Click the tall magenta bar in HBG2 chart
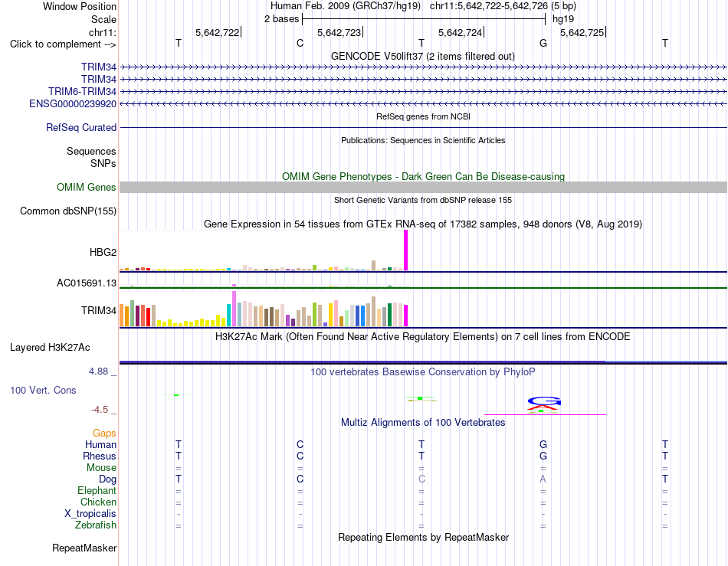This screenshot has width=728, height=566. click(x=406, y=250)
